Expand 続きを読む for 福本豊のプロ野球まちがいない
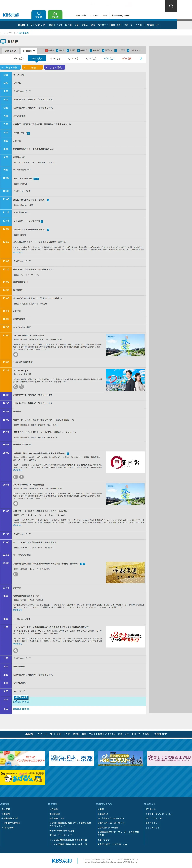This screenshot has width=192, height=868. pos(18,610)
